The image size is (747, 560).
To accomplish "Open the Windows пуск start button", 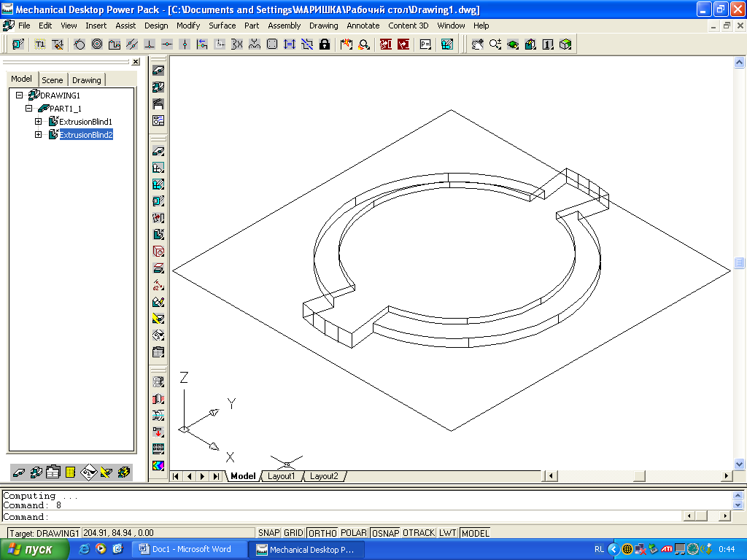I will tap(34, 550).
